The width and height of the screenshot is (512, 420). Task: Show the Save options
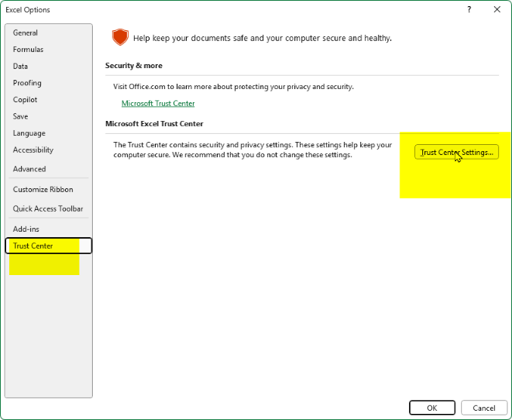[x=20, y=116]
